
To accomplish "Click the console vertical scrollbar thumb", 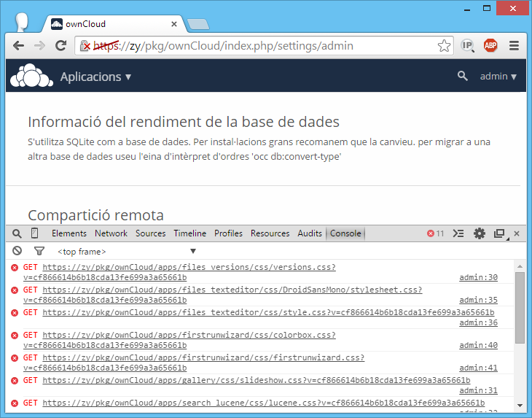I will click(x=520, y=308).
